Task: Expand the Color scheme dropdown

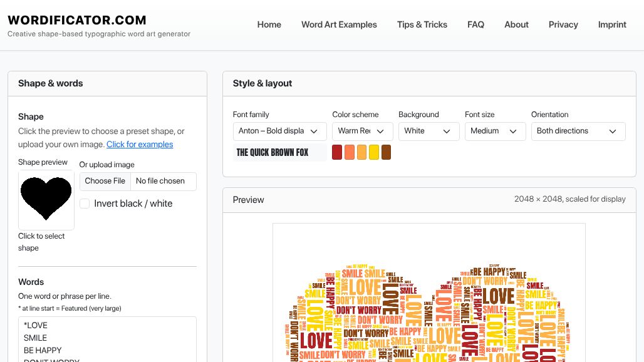Action: click(x=362, y=131)
